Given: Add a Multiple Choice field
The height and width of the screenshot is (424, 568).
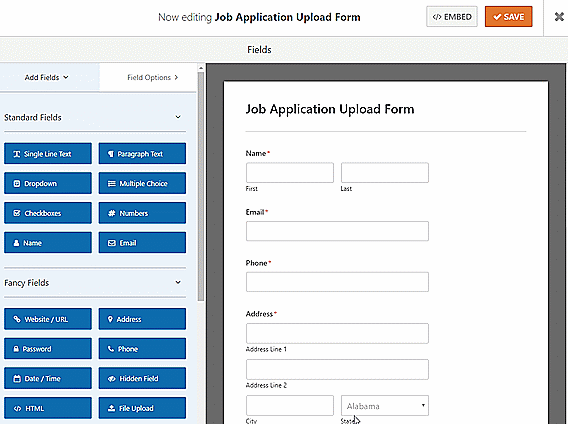Looking at the screenshot, I should pyautogui.click(x=142, y=183).
